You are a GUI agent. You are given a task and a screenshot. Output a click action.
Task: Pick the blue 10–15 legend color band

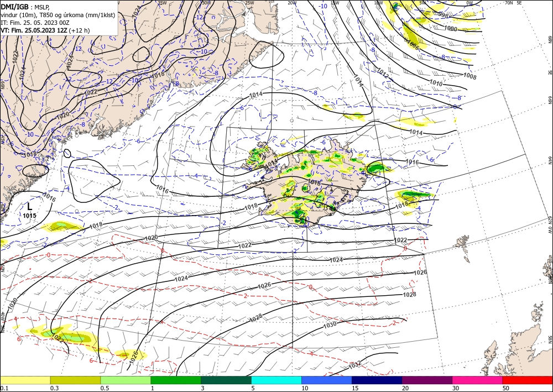(x=327, y=380)
